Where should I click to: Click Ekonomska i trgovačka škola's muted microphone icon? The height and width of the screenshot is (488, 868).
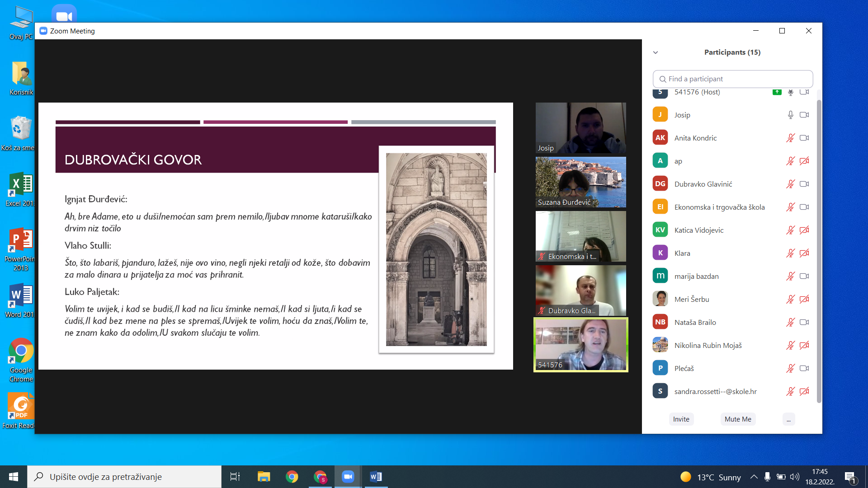(790, 207)
